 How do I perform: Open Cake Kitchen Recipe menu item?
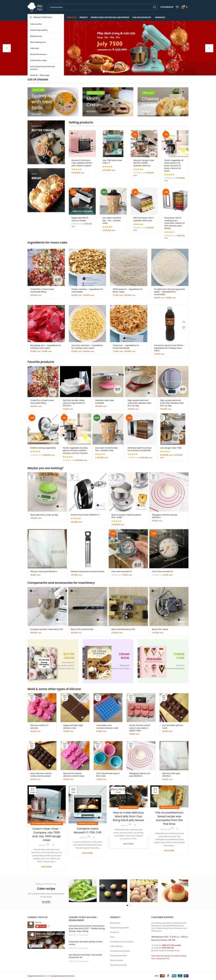point(142,17)
